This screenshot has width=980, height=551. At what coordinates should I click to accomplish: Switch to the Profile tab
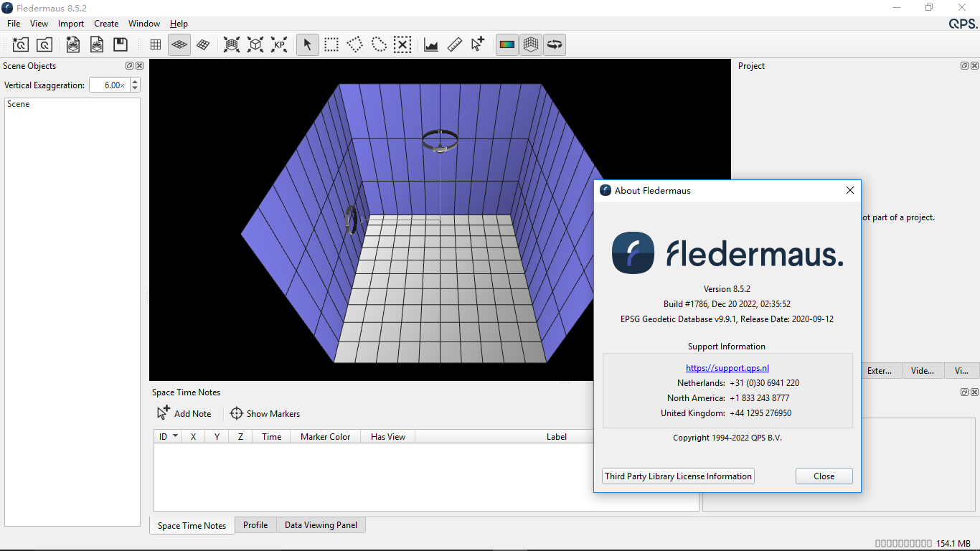point(255,524)
